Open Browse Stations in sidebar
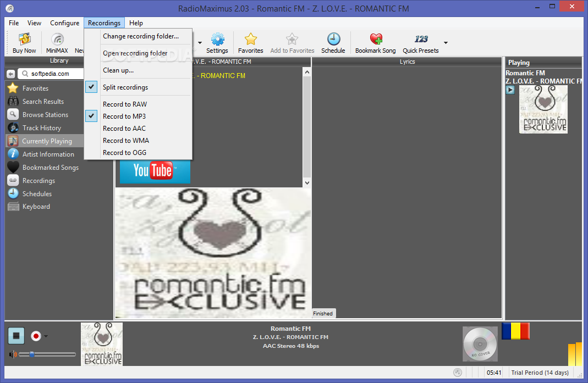588x383 pixels. click(44, 115)
